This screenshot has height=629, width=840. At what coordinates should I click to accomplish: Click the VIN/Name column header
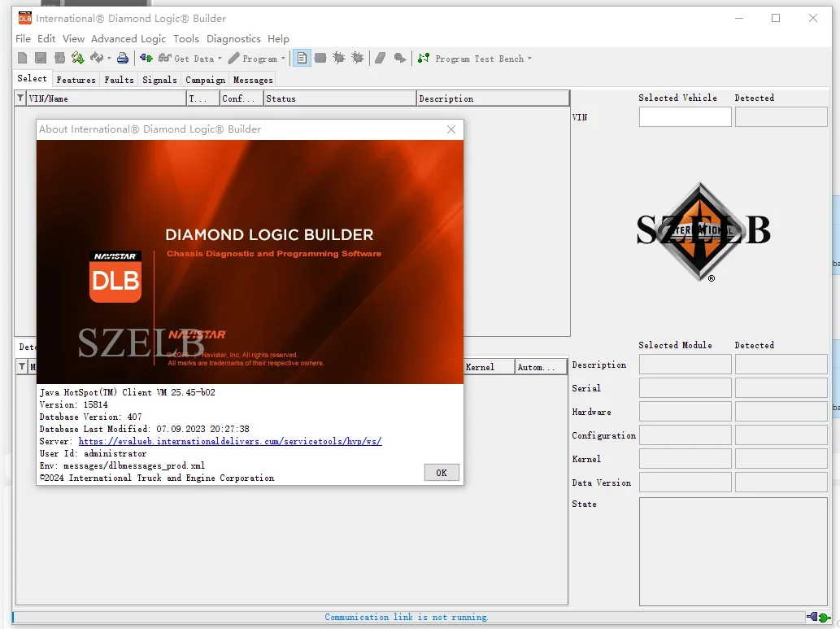click(x=106, y=98)
